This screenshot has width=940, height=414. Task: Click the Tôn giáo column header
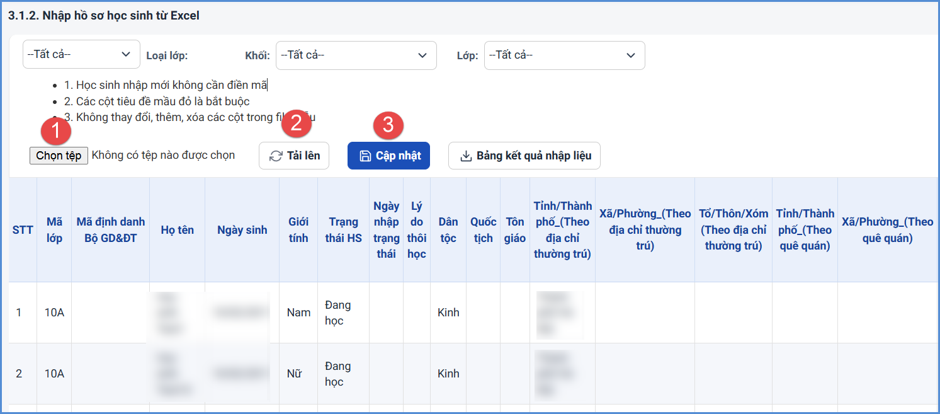click(515, 230)
